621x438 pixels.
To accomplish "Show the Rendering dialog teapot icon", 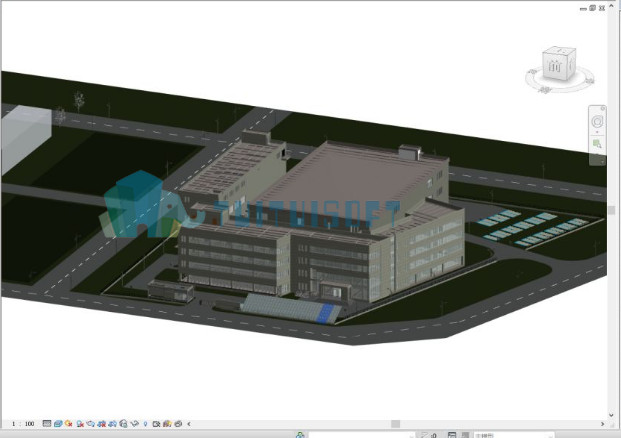I will click(91, 424).
